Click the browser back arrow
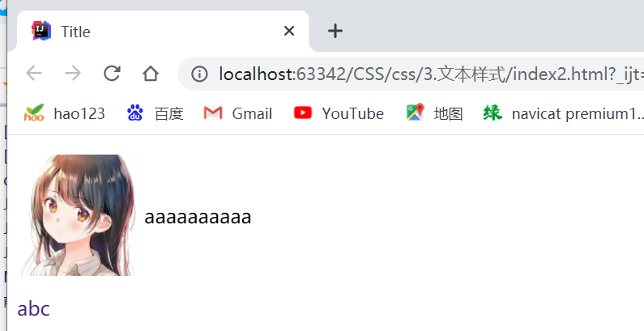 tap(34, 74)
